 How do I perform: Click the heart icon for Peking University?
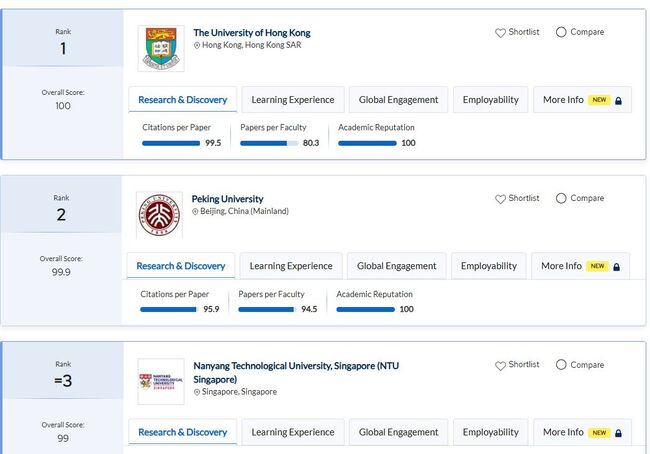point(501,199)
